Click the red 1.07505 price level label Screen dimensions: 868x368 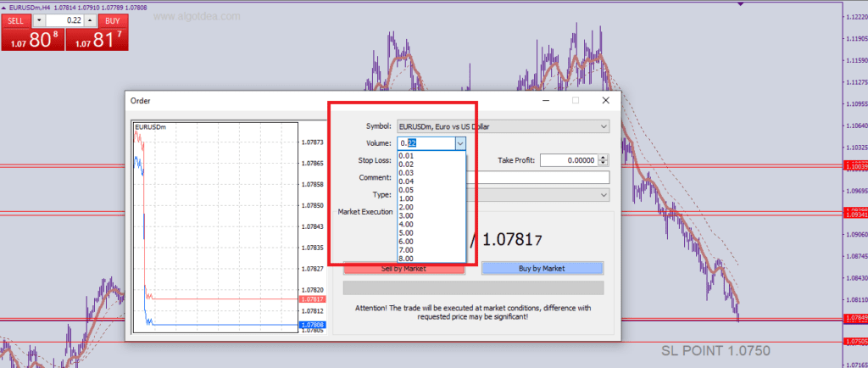pos(855,341)
